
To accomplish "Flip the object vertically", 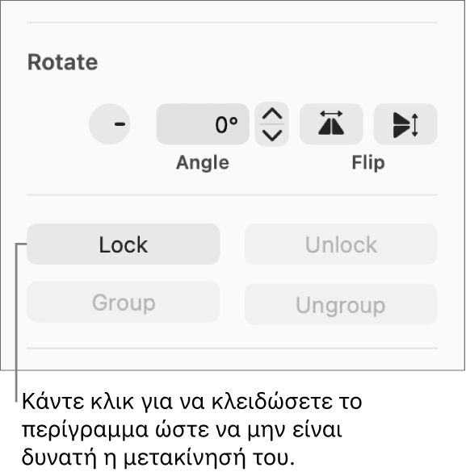I will pos(405,124).
